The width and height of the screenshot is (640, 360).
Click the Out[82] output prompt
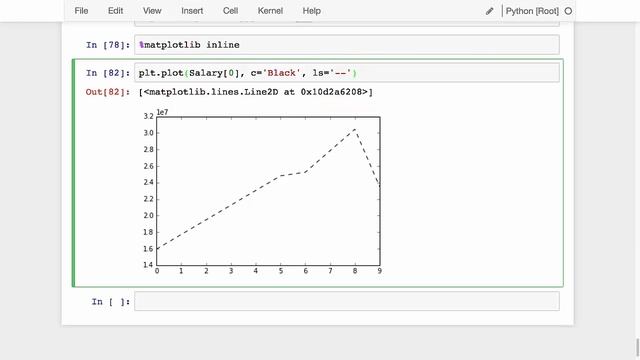coord(108,92)
